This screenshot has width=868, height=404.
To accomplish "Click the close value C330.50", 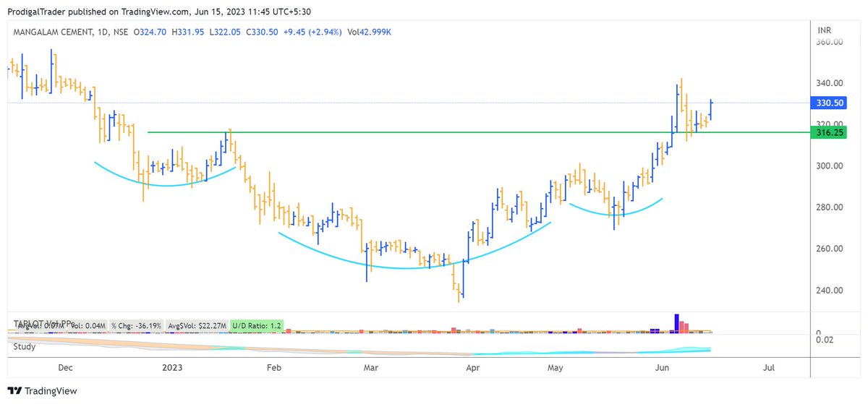I will 263,32.
